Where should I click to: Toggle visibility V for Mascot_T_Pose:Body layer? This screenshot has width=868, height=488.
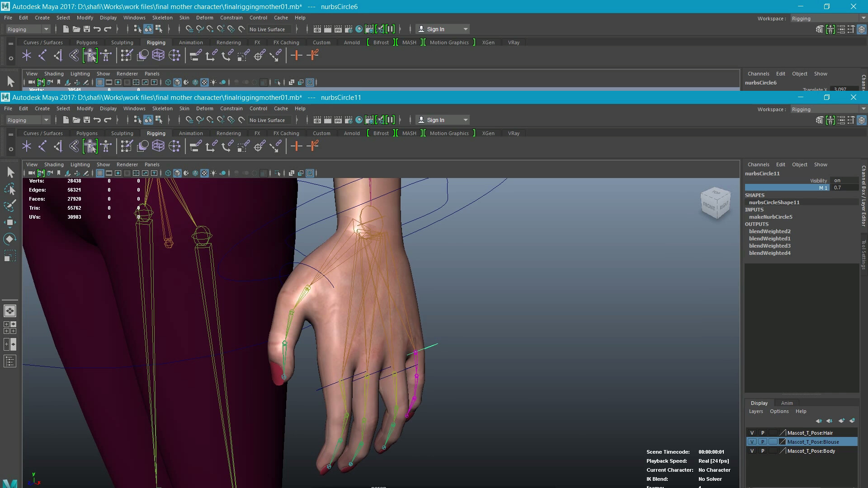[x=752, y=451]
